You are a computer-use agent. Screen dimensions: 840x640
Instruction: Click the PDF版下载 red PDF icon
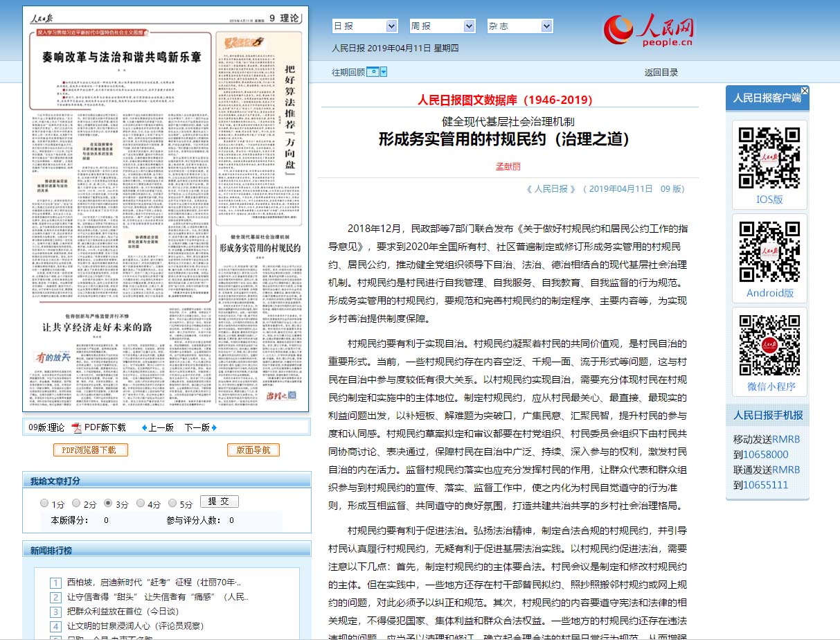click(x=77, y=427)
